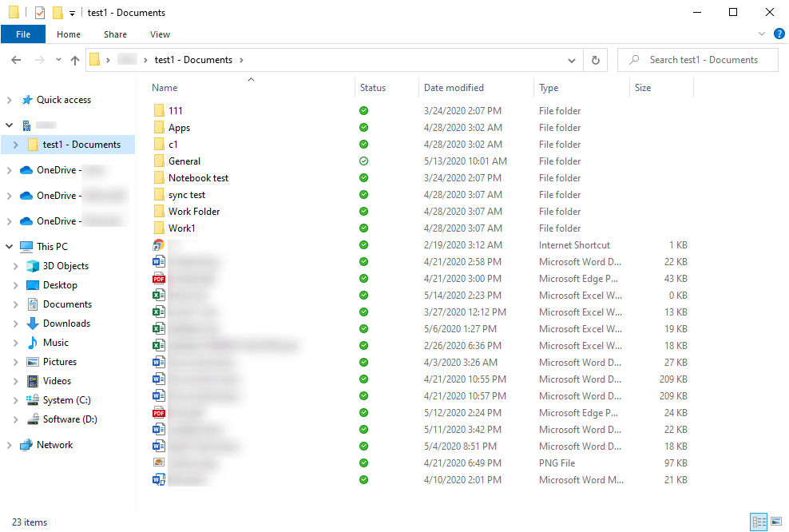Click the Network icon in sidebar
This screenshot has height=532, width=789.
26,445
